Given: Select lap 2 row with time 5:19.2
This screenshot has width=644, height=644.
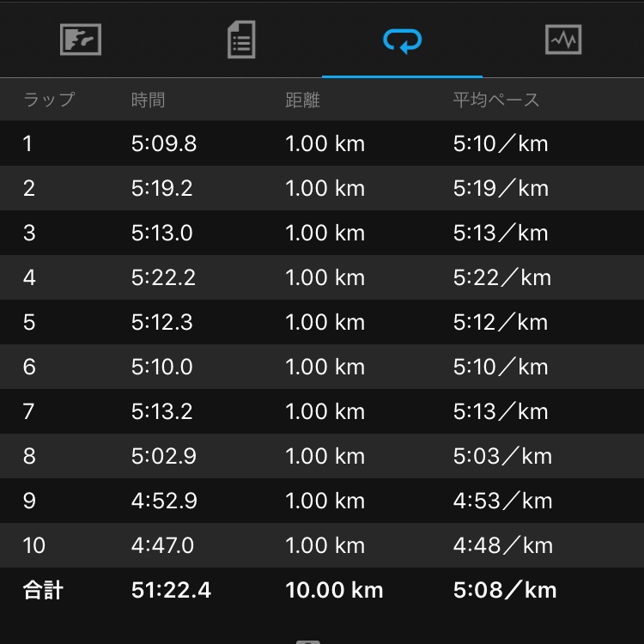Looking at the screenshot, I should (322, 188).
